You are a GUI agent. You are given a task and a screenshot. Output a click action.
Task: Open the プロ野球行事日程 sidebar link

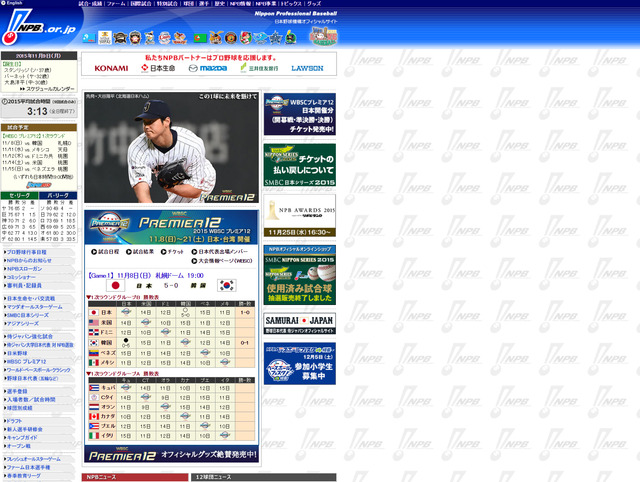(x=26, y=252)
